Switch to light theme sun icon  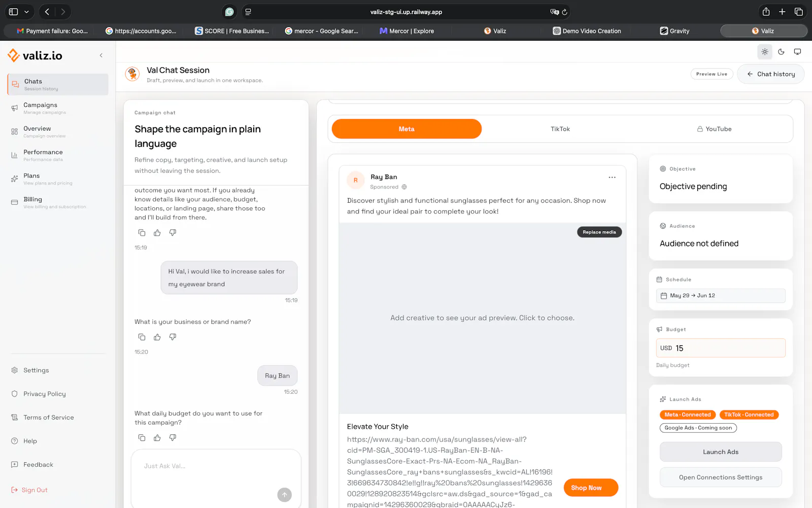[765, 52]
